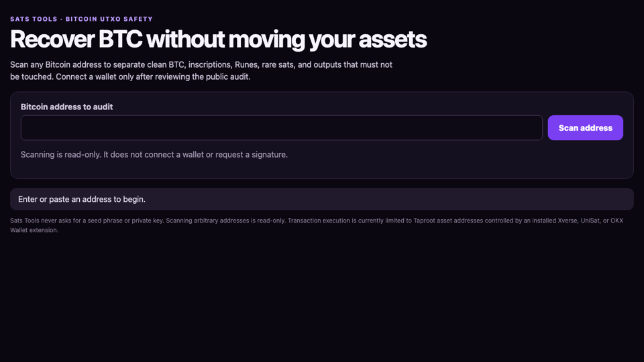
Task: Click the 'UniSat' wallet name in the footer
Action: [x=590, y=221]
